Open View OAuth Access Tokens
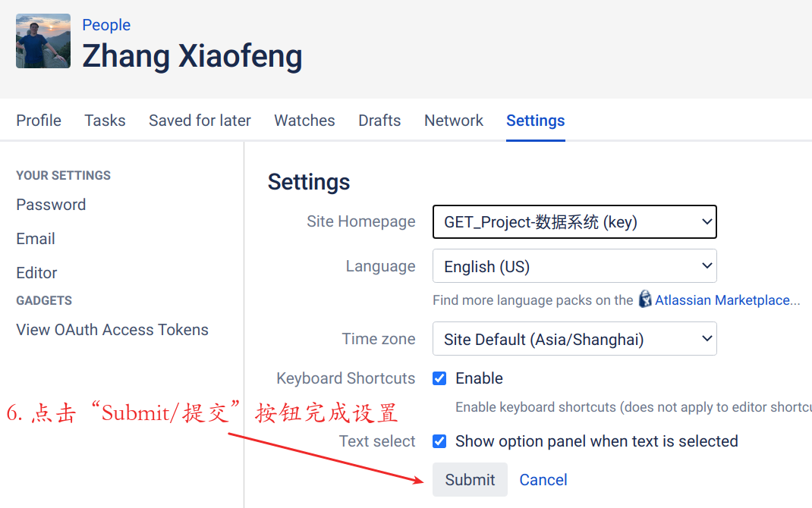Screen dimensions: 812x508 [x=112, y=330]
